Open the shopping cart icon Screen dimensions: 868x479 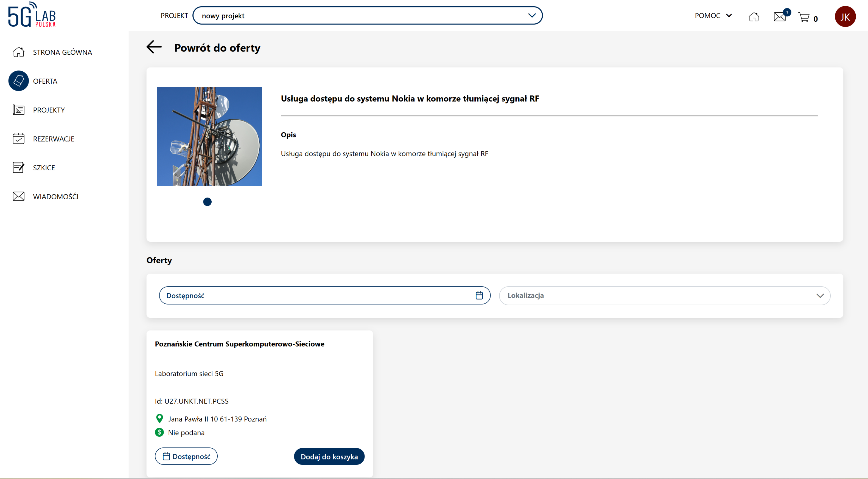(804, 17)
